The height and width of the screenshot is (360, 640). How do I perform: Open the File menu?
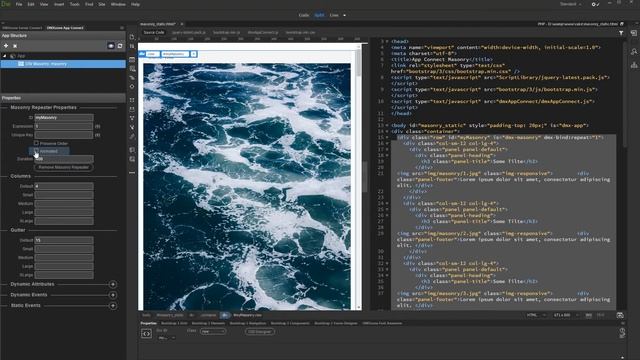tap(19, 4)
